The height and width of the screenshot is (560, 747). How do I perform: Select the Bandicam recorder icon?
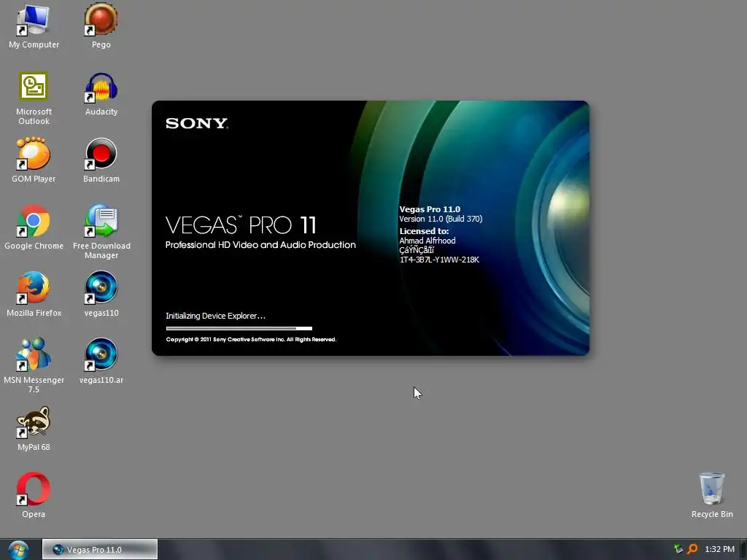[x=101, y=161]
